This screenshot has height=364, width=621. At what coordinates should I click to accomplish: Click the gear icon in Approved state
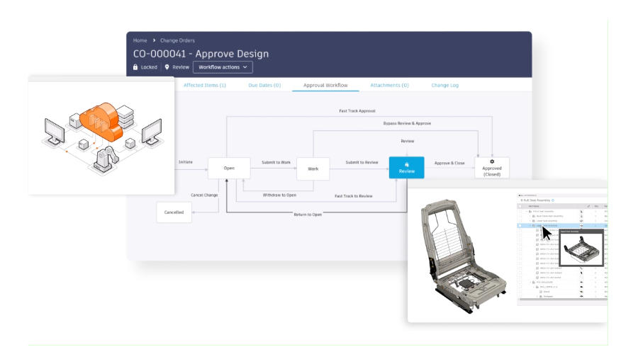tap(492, 161)
